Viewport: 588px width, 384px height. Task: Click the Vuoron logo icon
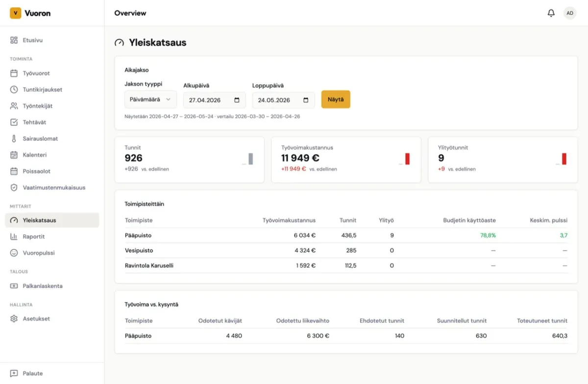[15, 13]
